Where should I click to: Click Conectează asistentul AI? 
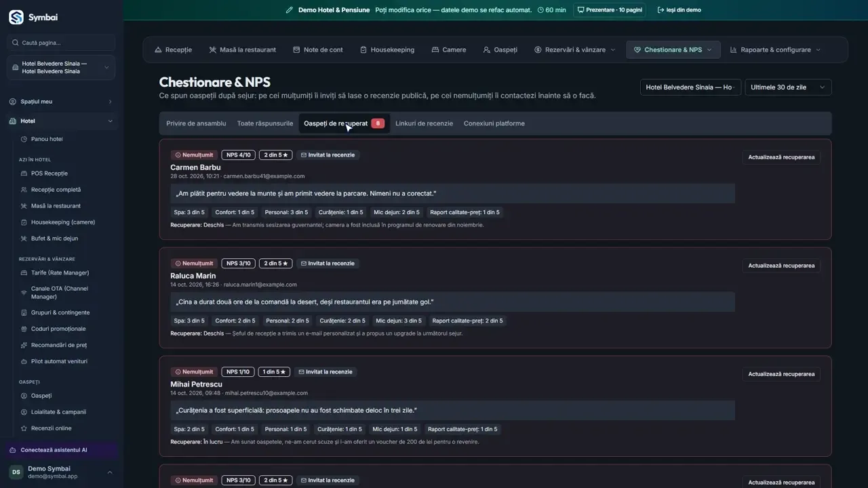coord(61,450)
